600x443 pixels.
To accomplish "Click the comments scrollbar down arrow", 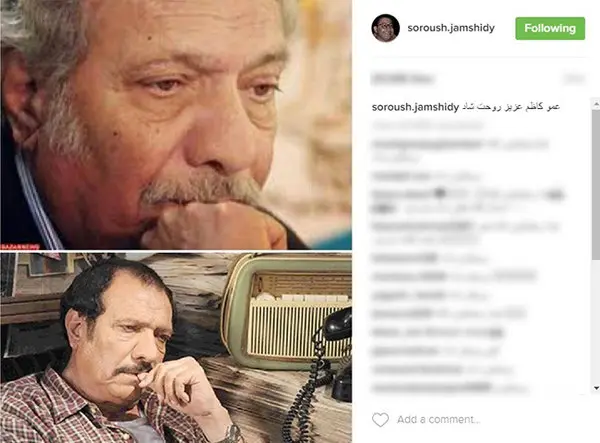I will coord(596,388).
